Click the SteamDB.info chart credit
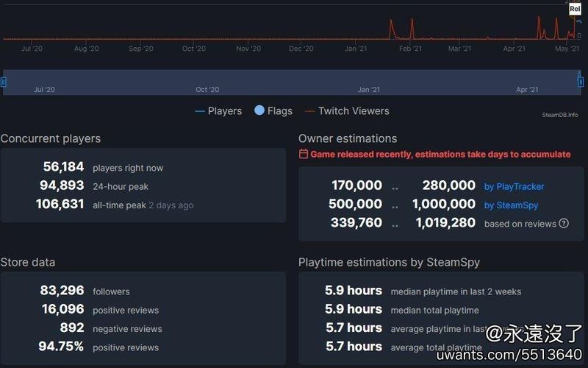Image resolution: width=588 pixels, height=368 pixels. click(x=560, y=115)
